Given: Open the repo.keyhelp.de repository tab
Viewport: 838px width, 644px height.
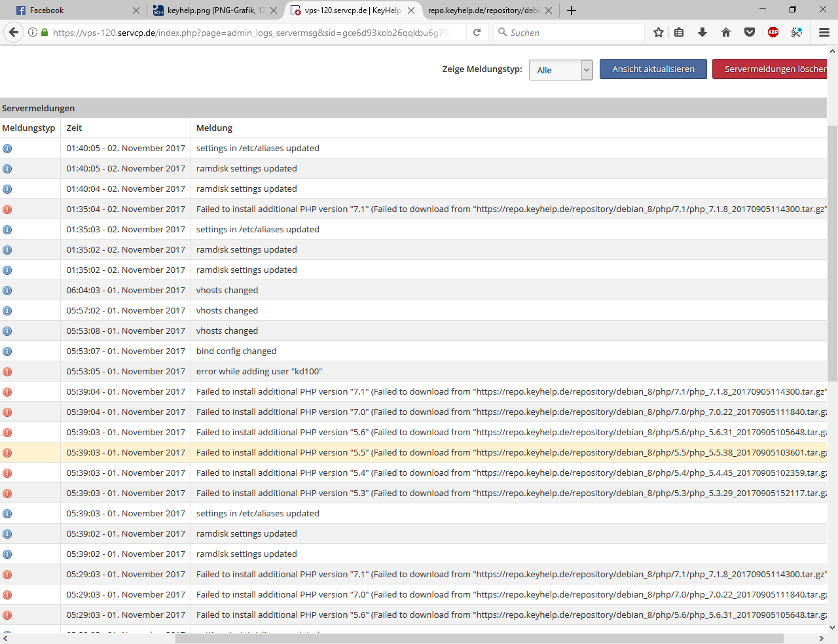Looking at the screenshot, I should 483,10.
